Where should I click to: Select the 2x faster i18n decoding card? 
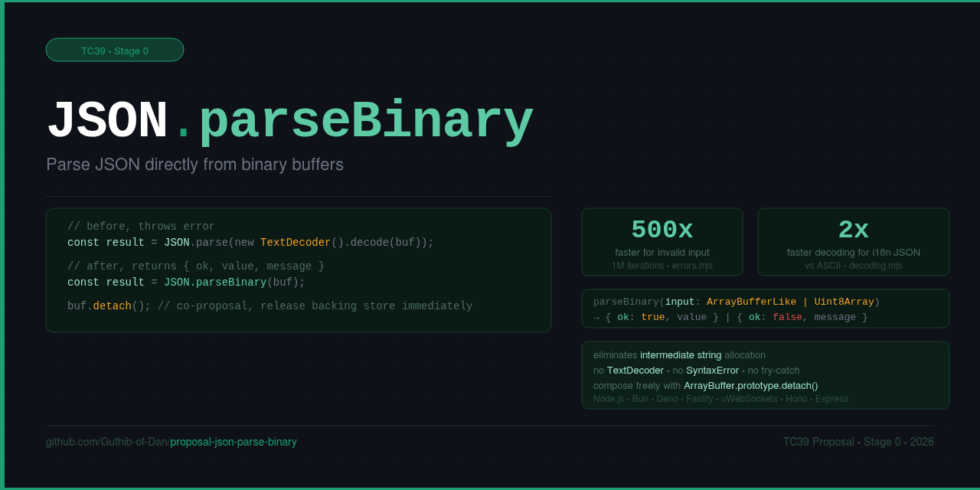coord(853,241)
